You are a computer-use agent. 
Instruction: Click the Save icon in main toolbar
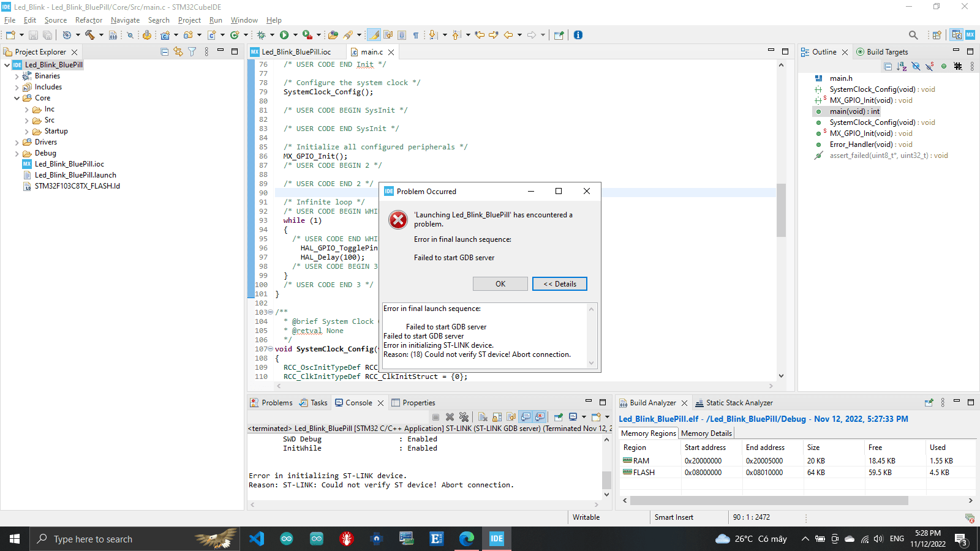point(34,36)
